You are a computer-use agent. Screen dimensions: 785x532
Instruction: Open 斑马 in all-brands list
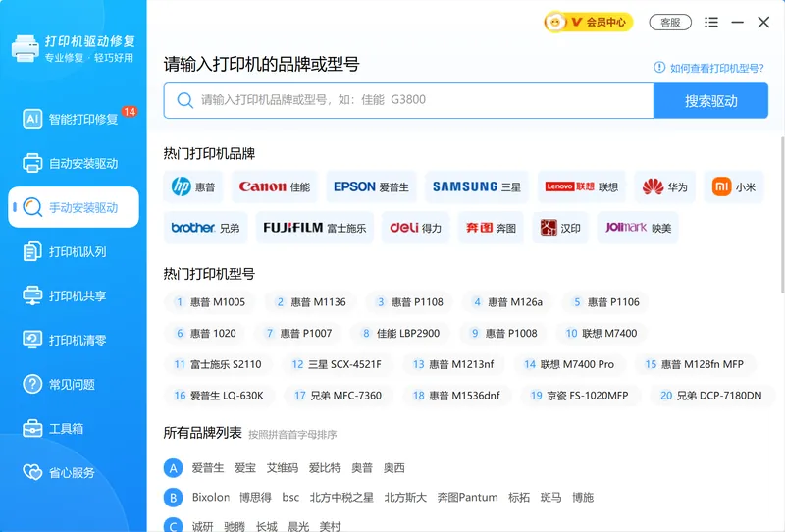click(x=550, y=497)
